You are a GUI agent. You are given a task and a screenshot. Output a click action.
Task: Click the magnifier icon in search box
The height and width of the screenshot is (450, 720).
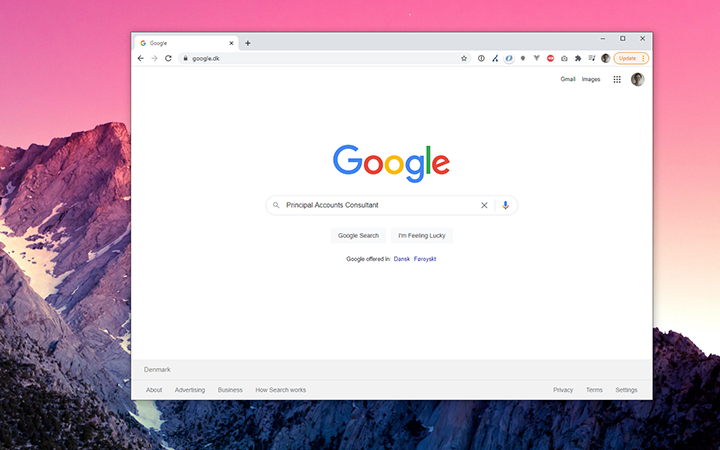tap(276, 205)
